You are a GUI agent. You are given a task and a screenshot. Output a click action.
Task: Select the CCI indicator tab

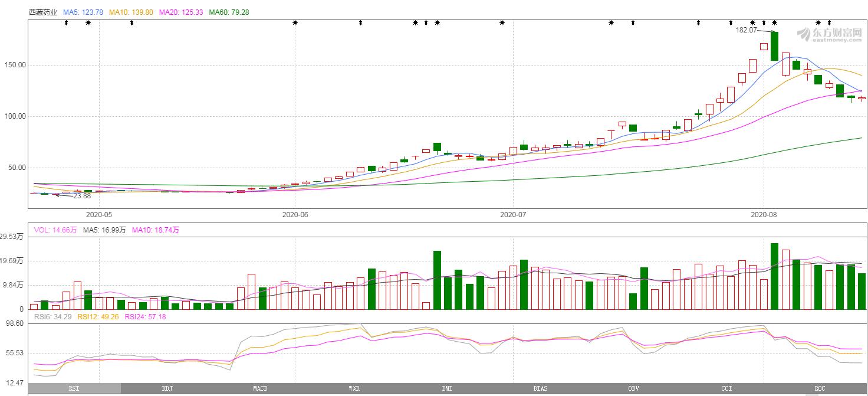point(726,388)
